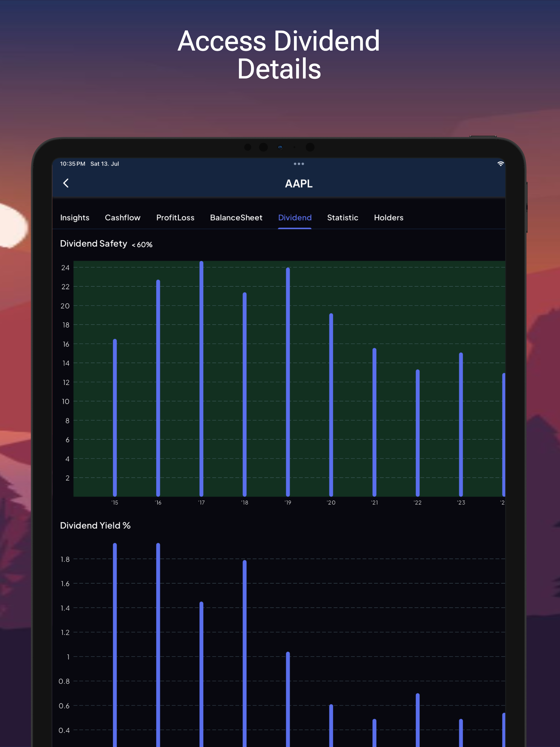
Task: Check the Wi-Fi status icon
Action: (x=500, y=164)
